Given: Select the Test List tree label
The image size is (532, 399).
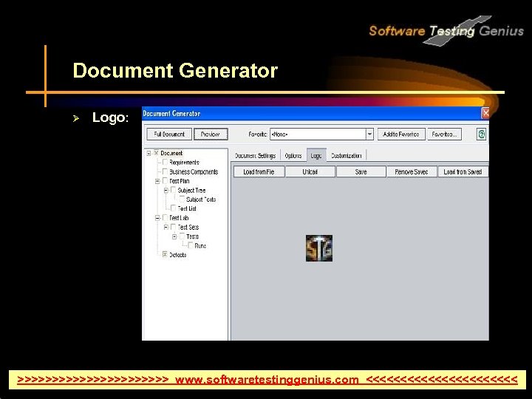Looking at the screenshot, I should click(x=187, y=208).
